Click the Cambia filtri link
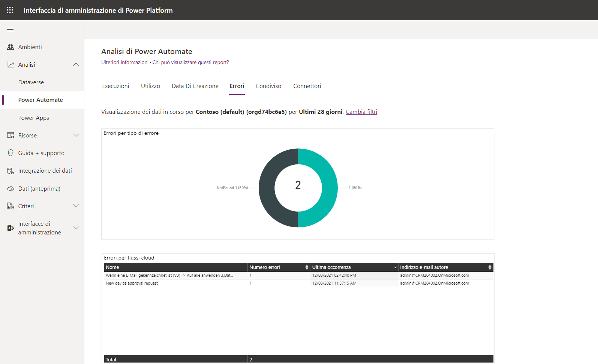The image size is (598, 364). pyautogui.click(x=361, y=112)
